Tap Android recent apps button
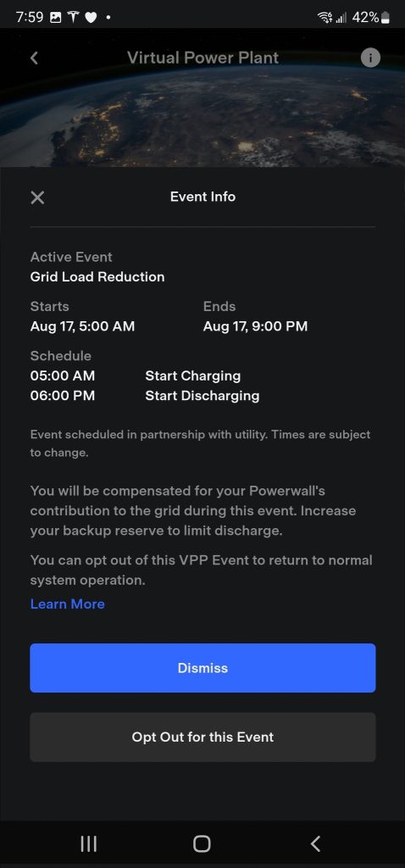This screenshot has width=405, height=868. click(88, 843)
